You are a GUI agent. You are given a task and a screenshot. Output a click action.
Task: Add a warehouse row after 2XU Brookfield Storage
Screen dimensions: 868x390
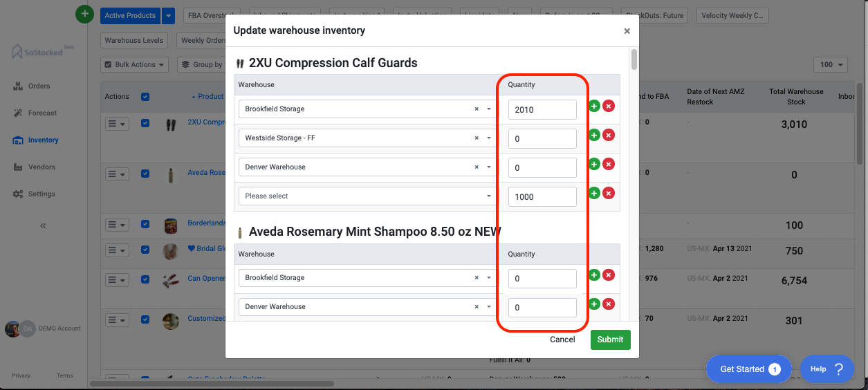[x=594, y=106]
